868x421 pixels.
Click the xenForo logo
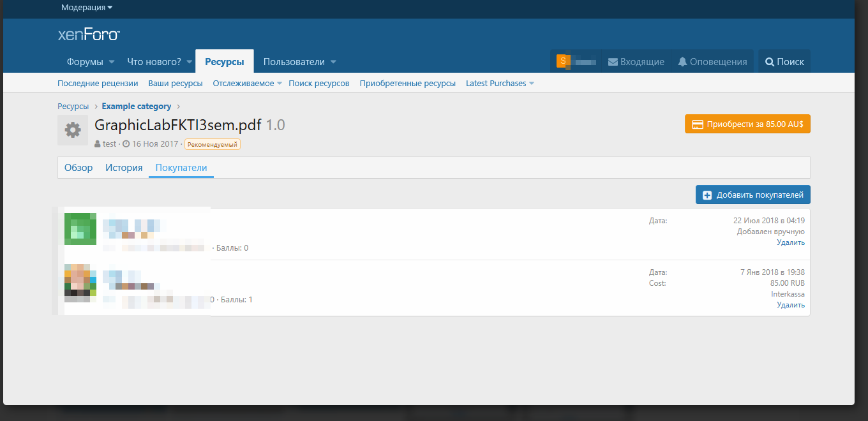89,34
